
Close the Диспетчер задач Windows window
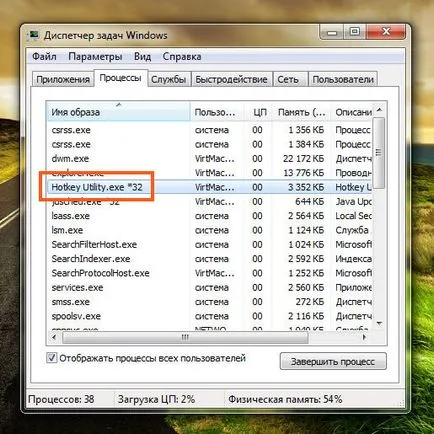click(x=386, y=32)
